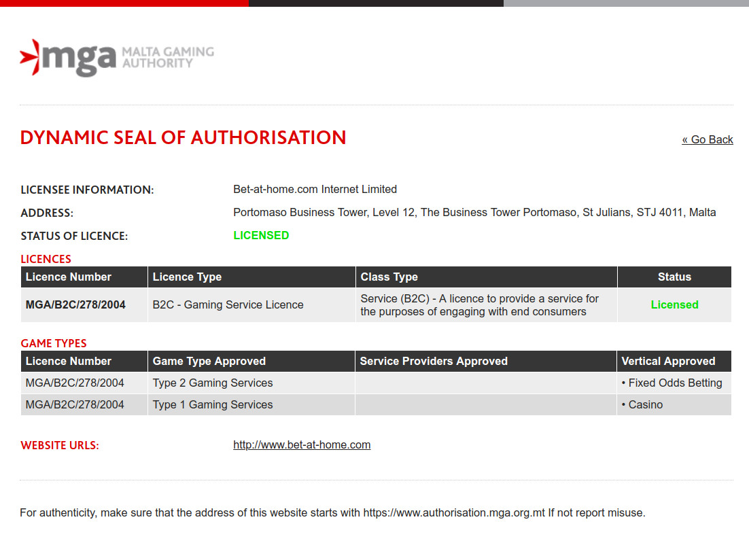This screenshot has width=749, height=560.
Task: Select the Type 1 Gaming Services row
Action: click(x=213, y=405)
